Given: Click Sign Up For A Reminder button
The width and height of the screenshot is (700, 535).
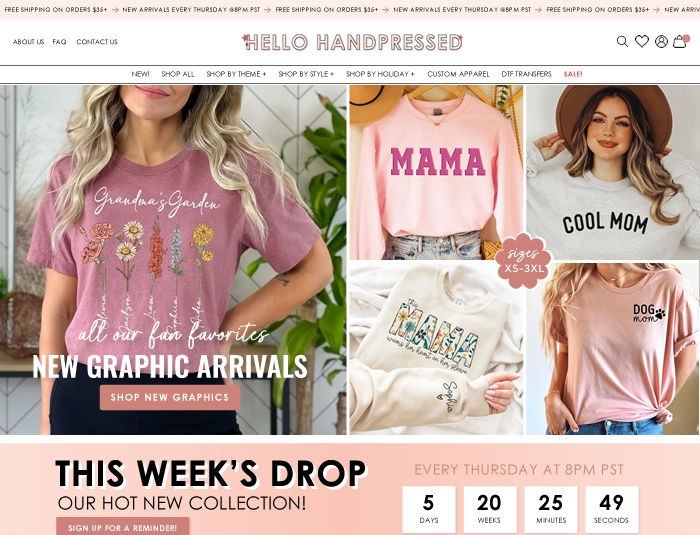Looking at the screenshot, I should click(123, 527).
